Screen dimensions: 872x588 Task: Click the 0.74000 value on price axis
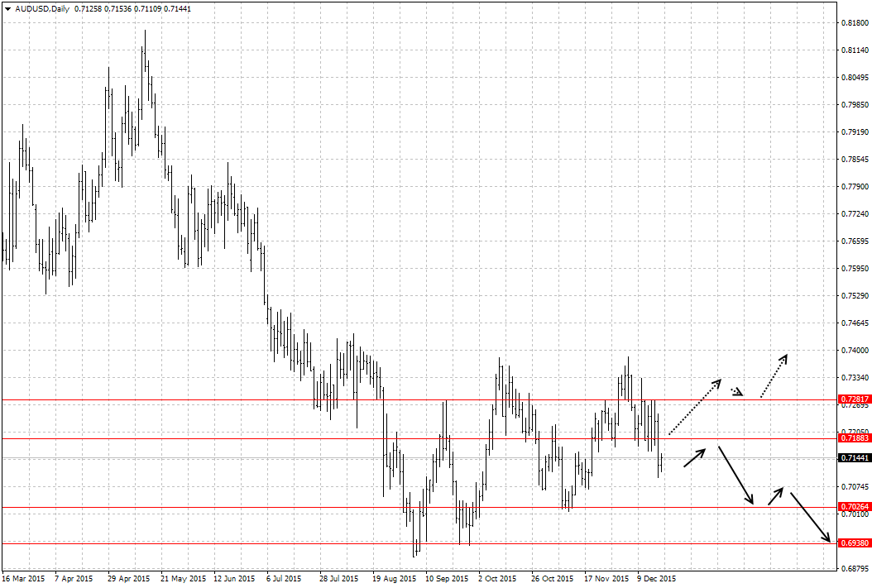click(854, 351)
